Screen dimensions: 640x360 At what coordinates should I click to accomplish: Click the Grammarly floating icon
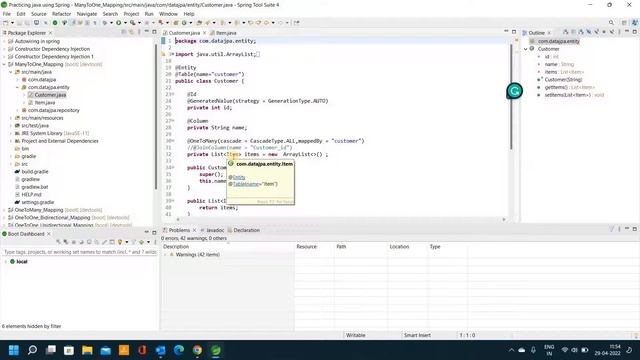coord(514,91)
